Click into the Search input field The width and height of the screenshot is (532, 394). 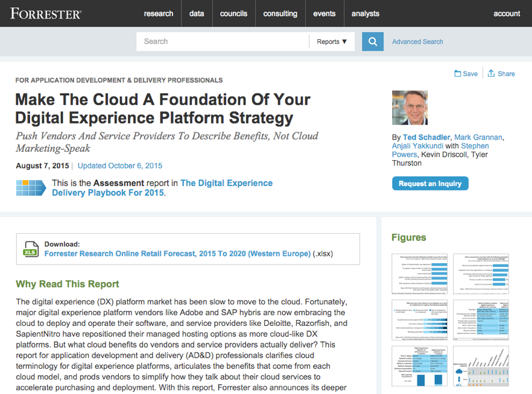tap(223, 42)
